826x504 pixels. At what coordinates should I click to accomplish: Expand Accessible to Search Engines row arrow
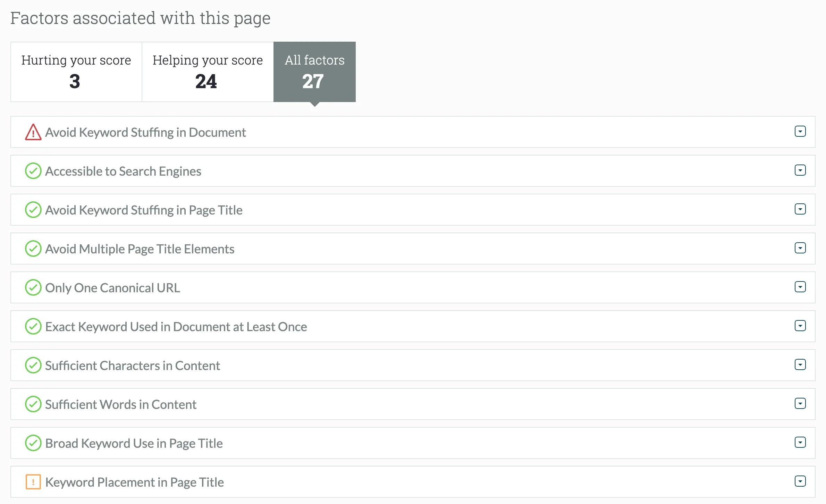tap(800, 170)
